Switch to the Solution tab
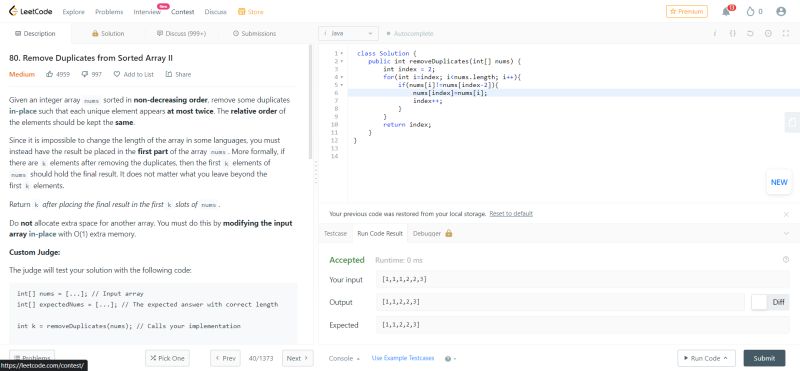 (108, 34)
